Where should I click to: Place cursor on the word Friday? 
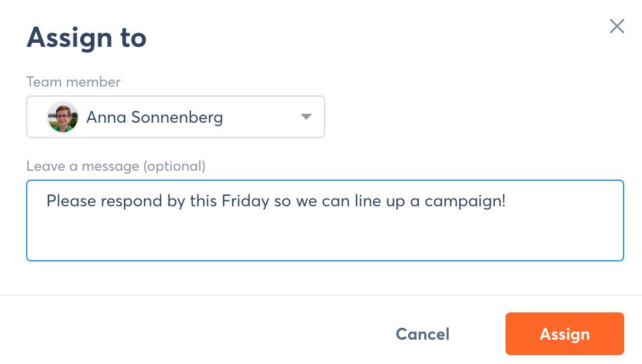246,201
